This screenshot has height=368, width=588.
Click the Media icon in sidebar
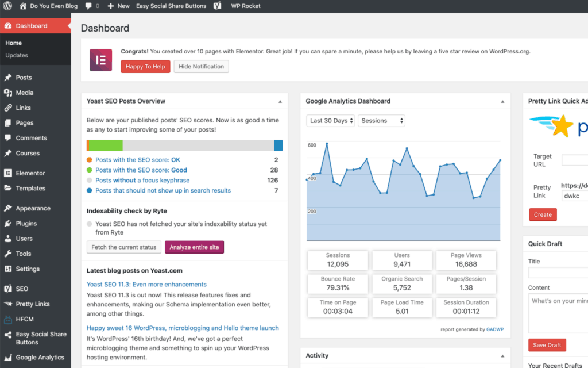point(8,93)
